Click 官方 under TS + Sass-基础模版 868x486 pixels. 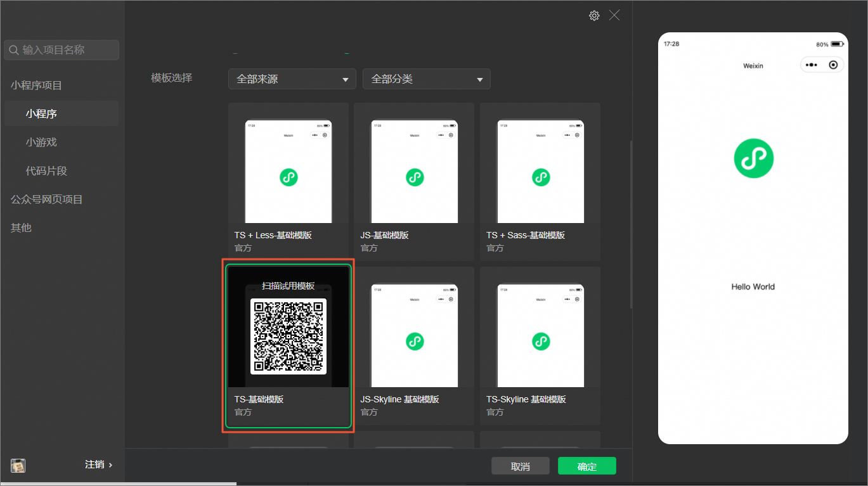pyautogui.click(x=495, y=248)
